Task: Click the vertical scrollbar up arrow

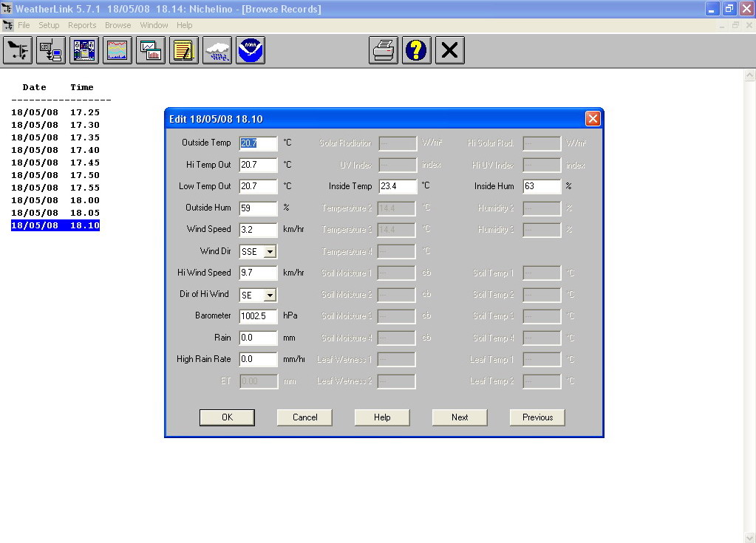Action: click(x=750, y=75)
